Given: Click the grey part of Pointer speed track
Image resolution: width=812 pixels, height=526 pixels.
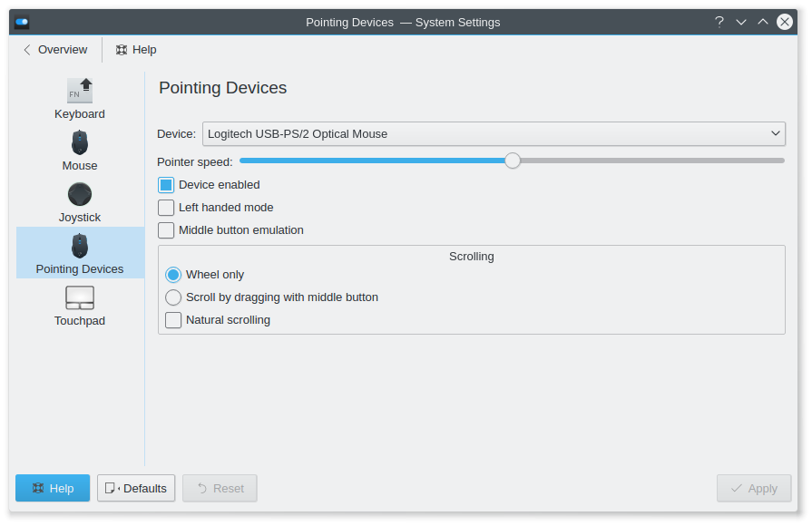Looking at the screenshot, I should tap(652, 161).
